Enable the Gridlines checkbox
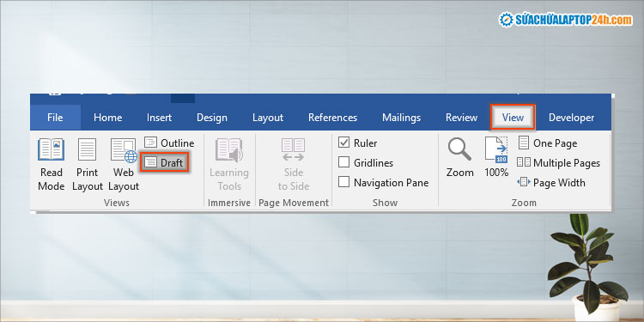Image resolution: width=644 pixels, height=322 pixels. (343, 162)
